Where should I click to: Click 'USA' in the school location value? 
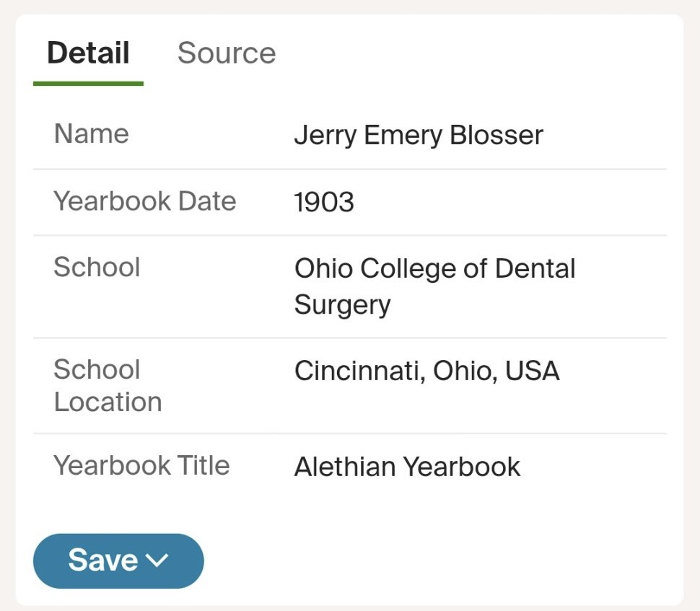(532, 372)
